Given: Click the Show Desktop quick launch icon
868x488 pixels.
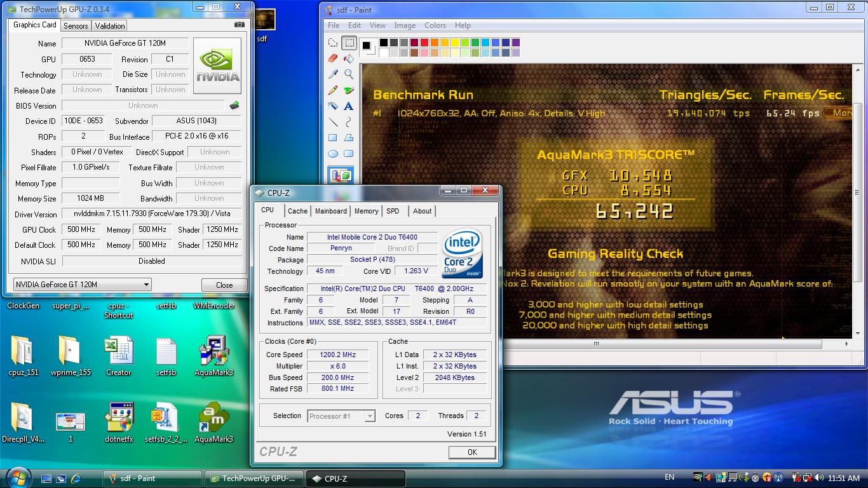Looking at the screenshot, I should click(46, 478).
